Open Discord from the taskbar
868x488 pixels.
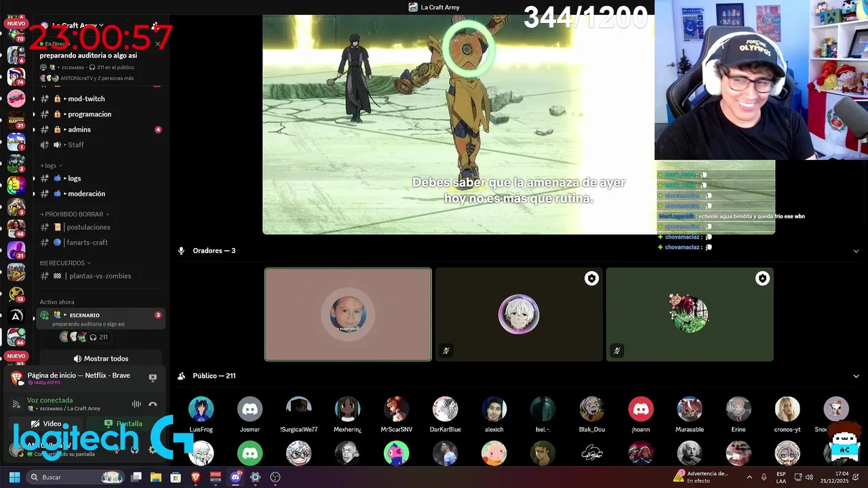coord(235,477)
